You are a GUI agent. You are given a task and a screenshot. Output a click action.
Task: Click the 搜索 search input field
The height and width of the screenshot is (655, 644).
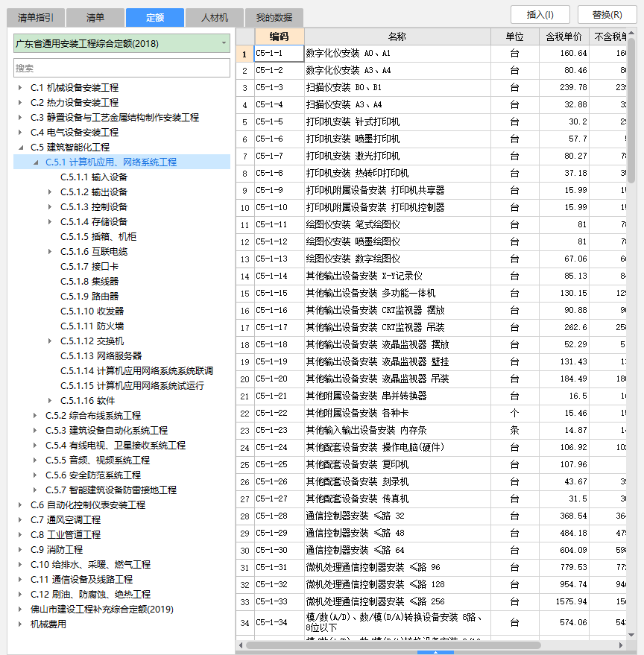tap(121, 68)
